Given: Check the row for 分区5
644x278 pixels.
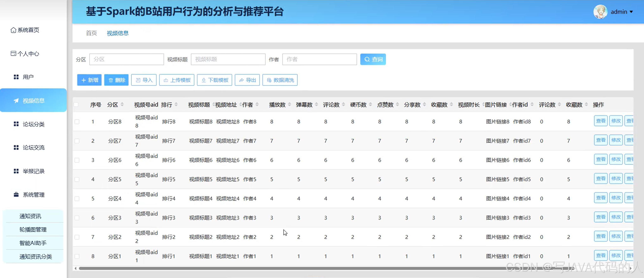Looking at the screenshot, I should pyautogui.click(x=77, y=179).
